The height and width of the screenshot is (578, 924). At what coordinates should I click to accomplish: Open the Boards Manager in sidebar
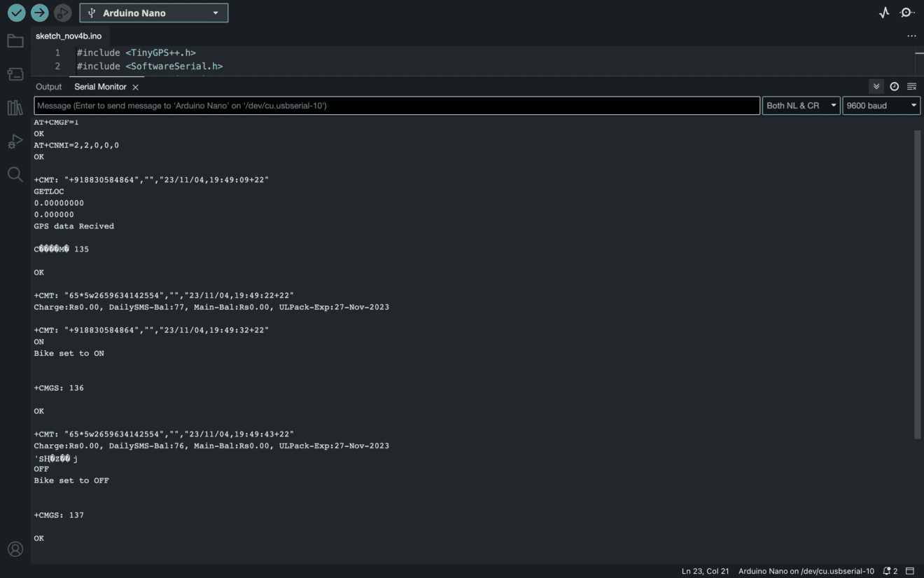[15, 74]
